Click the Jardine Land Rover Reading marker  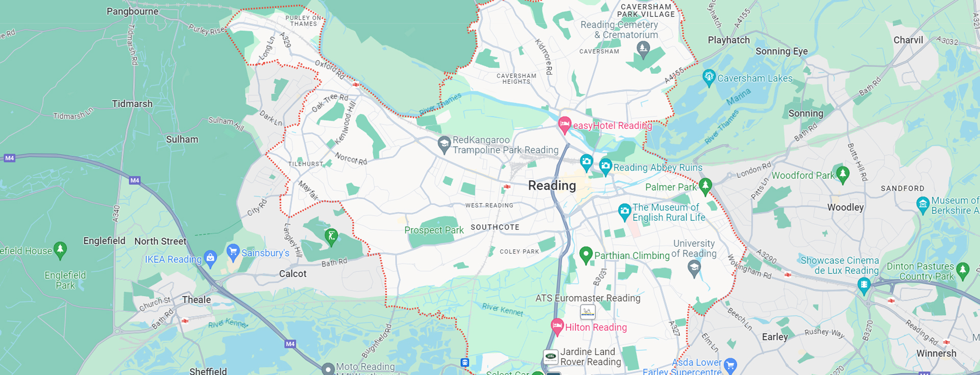(551, 357)
